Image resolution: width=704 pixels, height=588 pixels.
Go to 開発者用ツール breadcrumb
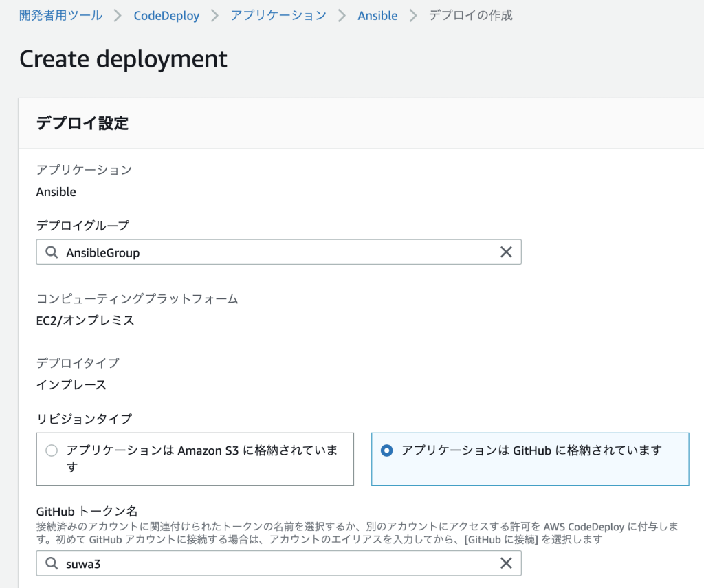tap(60, 15)
